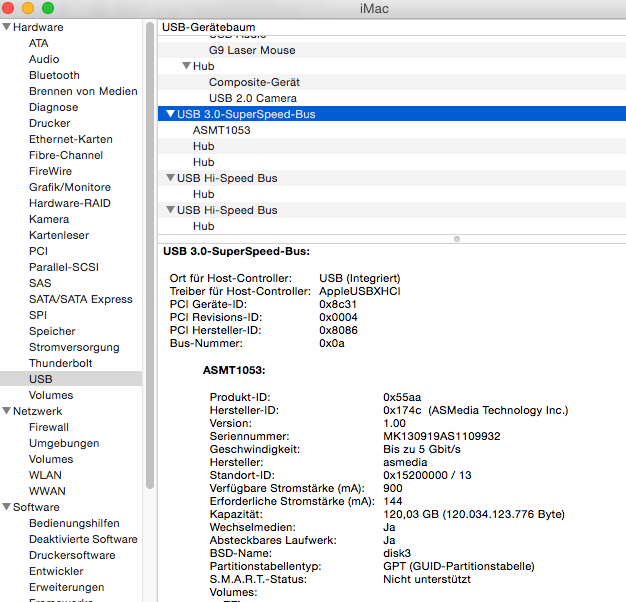626x602 pixels.
Task: Choose WLAN under Netzwerk
Action: pos(45,475)
